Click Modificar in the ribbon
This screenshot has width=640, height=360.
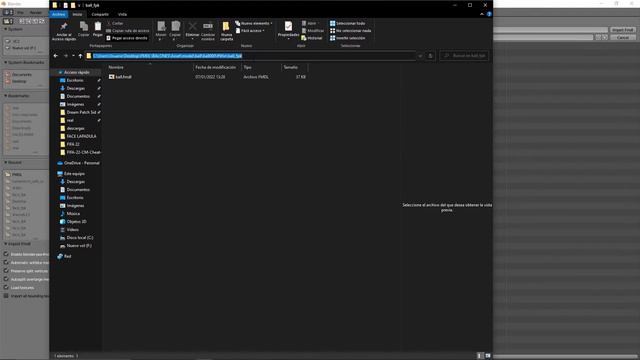(x=313, y=31)
